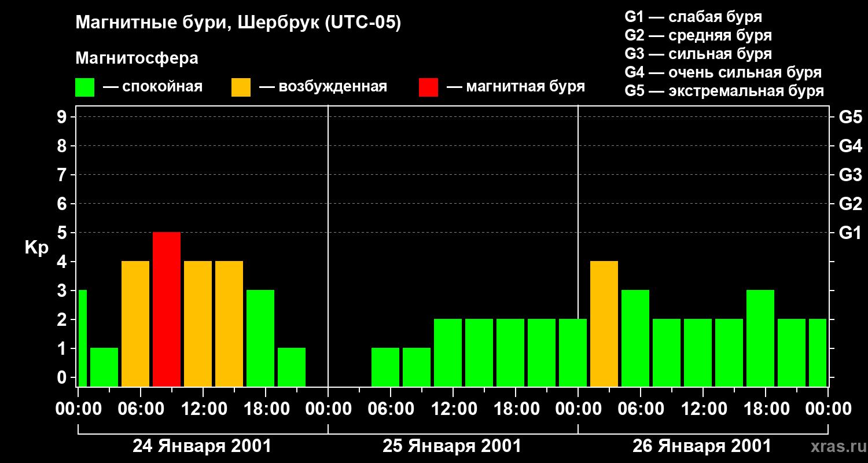Click the '12:00' time label for 25 Января

coord(453,409)
